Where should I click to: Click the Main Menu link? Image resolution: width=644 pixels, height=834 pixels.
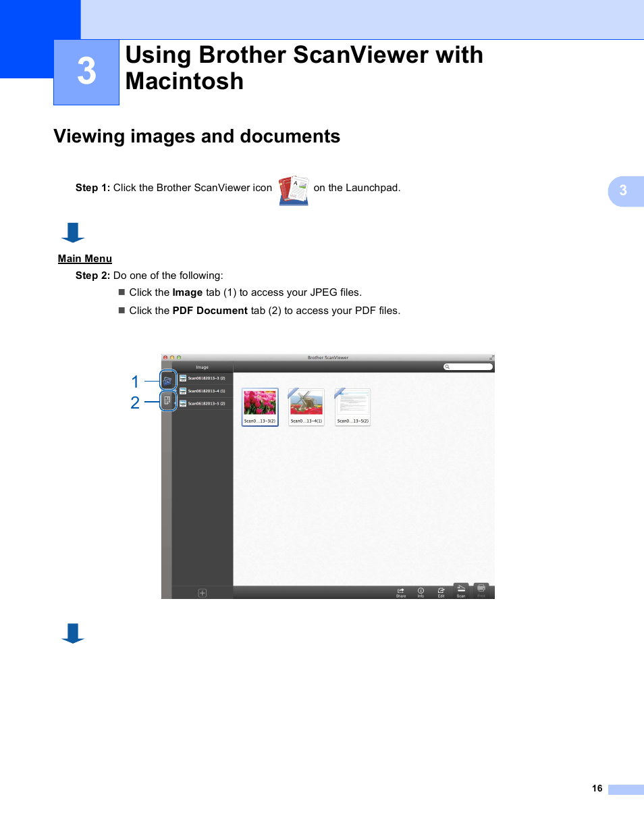pos(85,259)
